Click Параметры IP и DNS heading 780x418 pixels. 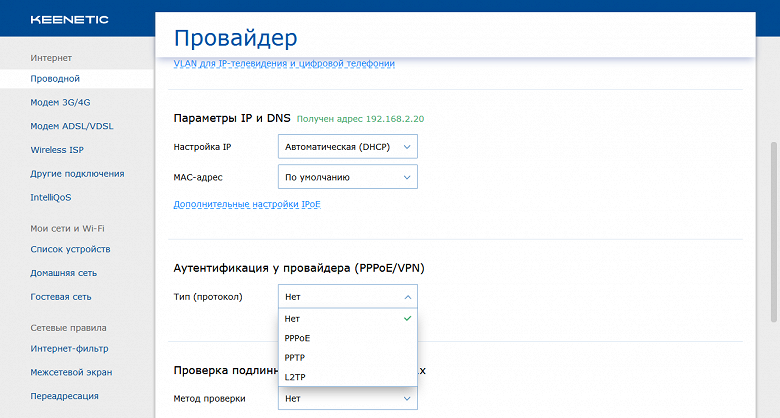tap(232, 118)
